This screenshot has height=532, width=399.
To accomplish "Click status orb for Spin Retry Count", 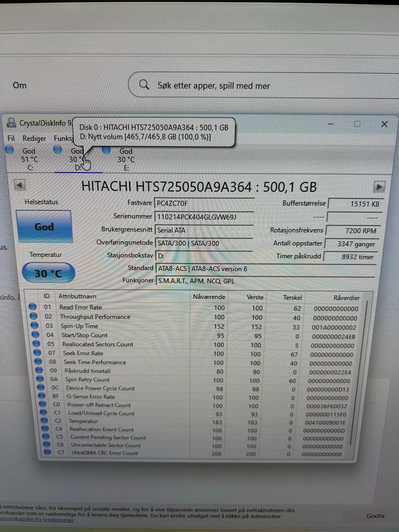I will tap(40, 379).
